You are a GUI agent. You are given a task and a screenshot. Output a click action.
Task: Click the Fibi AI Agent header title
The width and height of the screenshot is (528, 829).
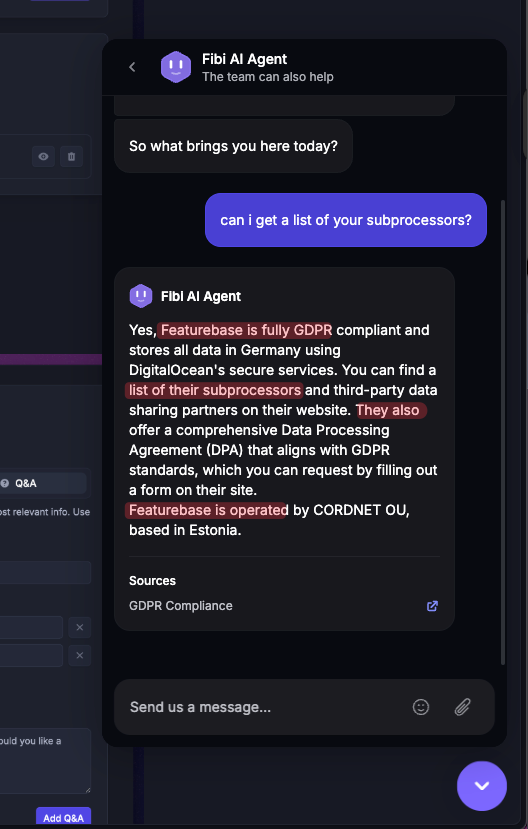coord(244,59)
